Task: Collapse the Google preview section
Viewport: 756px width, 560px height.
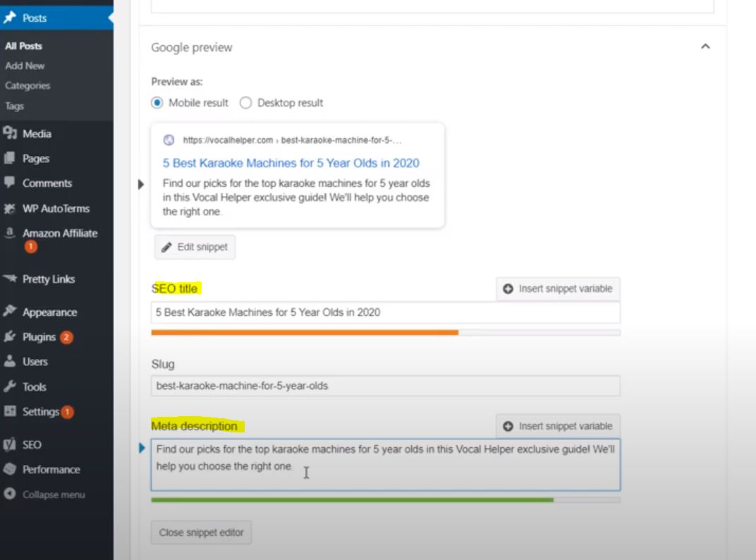Action: [705, 45]
